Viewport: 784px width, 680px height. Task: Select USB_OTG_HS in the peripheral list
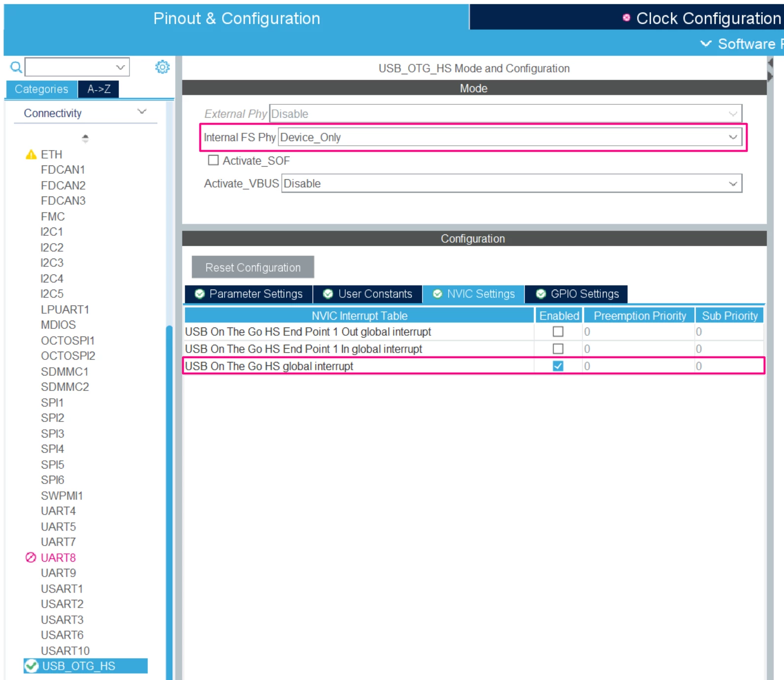85,666
